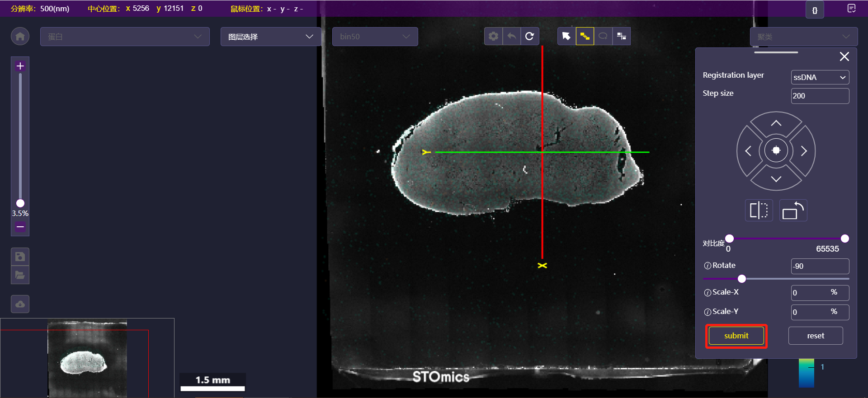Click the zoom in plus button

click(20, 66)
